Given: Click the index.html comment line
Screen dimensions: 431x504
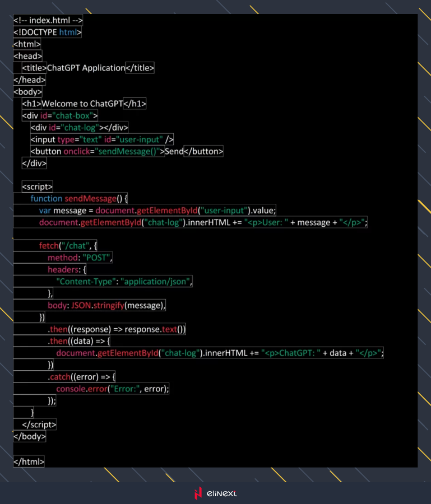Looking at the screenshot, I should tap(48, 20).
